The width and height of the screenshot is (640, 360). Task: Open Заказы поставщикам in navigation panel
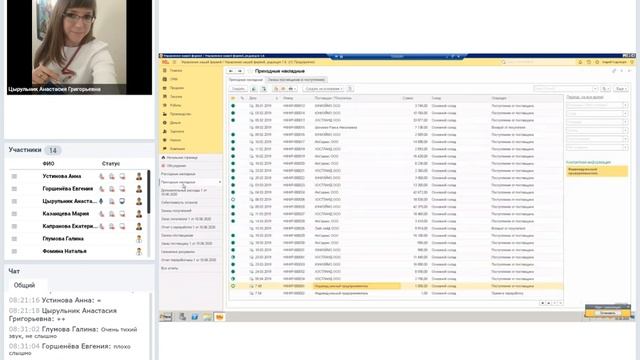coord(177,236)
